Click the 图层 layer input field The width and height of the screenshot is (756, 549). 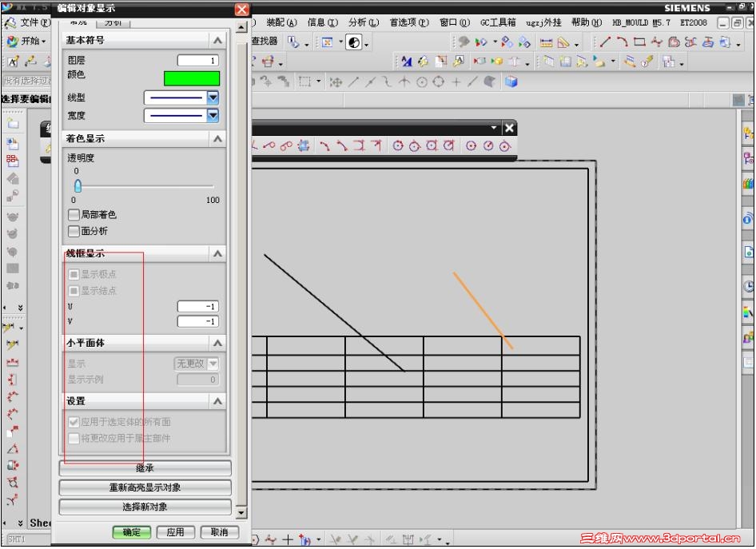(198, 60)
